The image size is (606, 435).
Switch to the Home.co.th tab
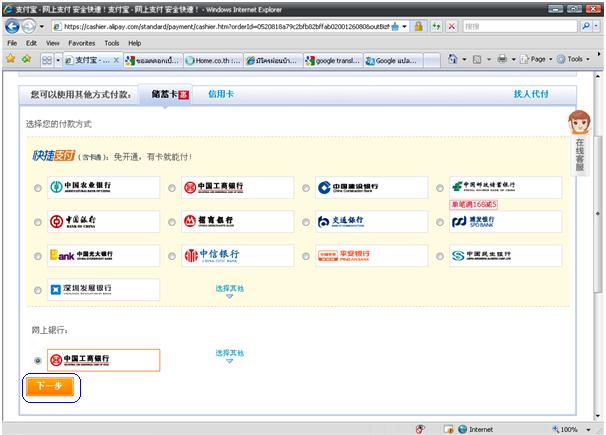213,61
